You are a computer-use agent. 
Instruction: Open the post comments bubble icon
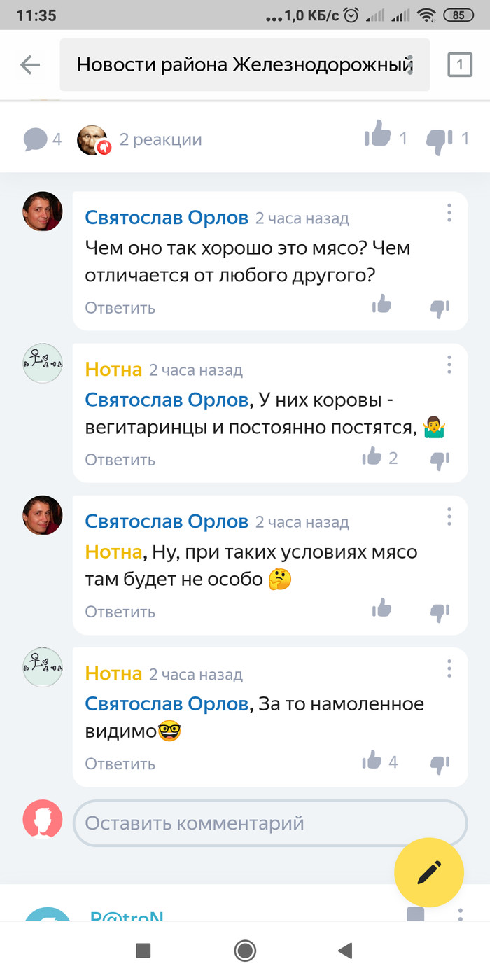[35, 139]
